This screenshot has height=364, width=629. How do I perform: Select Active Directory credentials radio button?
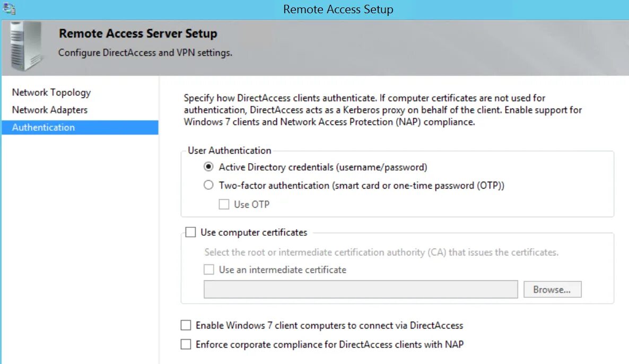[209, 167]
